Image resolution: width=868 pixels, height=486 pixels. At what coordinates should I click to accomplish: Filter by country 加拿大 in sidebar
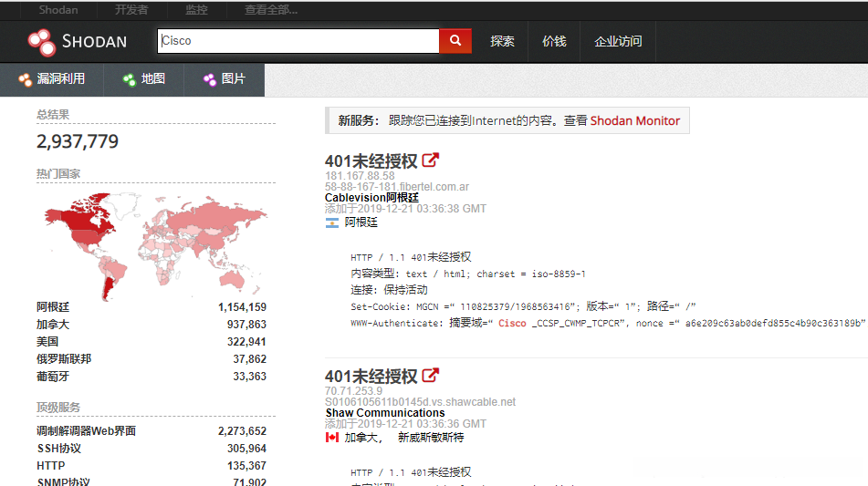pos(53,325)
